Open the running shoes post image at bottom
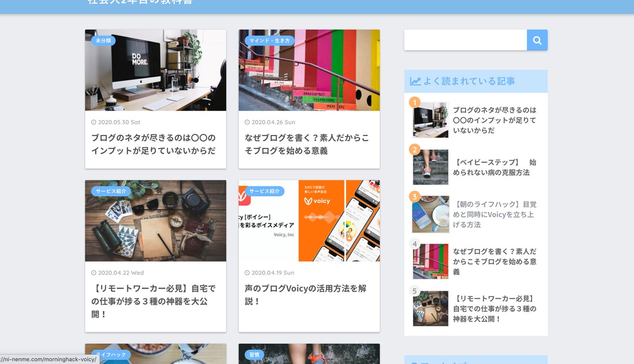 pyautogui.click(x=309, y=354)
